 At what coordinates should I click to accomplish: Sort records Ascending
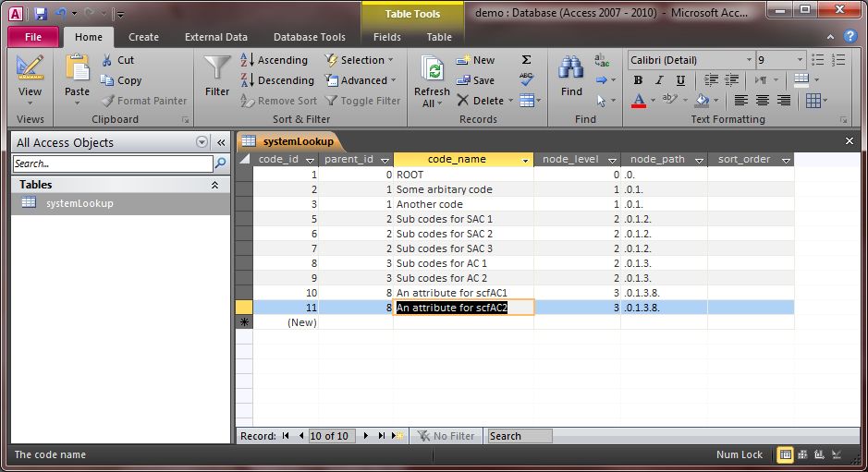click(274, 60)
